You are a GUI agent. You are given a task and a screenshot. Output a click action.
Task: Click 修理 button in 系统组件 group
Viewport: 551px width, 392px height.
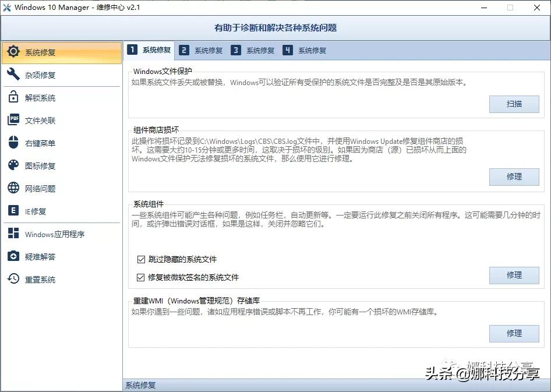click(x=514, y=276)
